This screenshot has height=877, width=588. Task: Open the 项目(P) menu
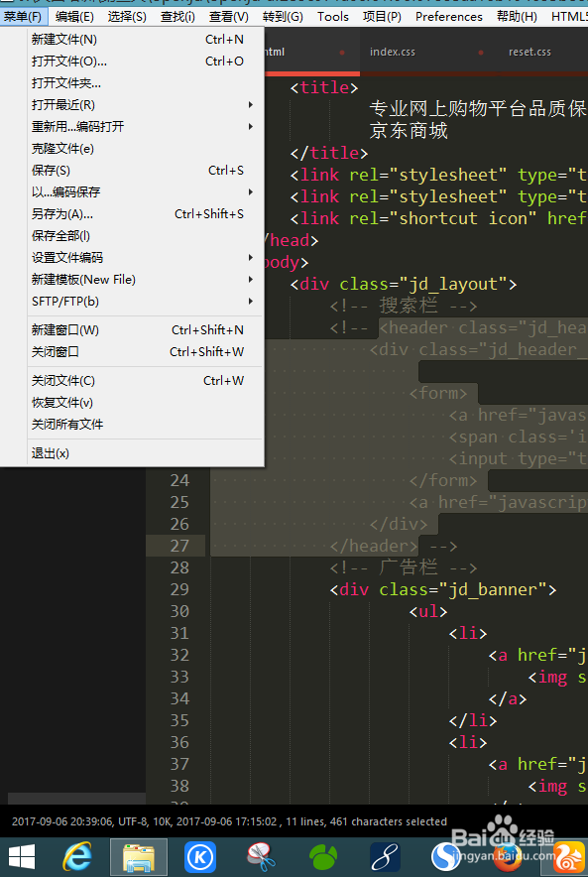[382, 16]
